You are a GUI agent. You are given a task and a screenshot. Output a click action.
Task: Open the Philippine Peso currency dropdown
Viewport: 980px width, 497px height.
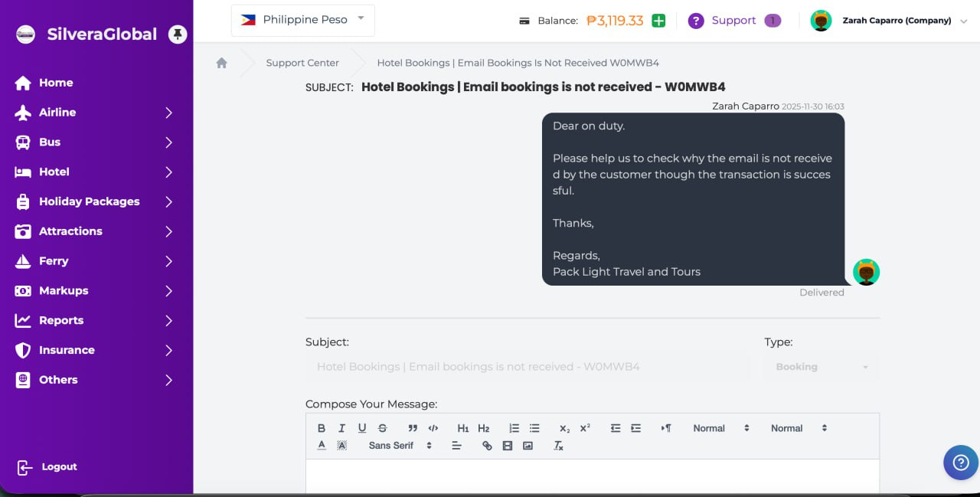point(303,20)
